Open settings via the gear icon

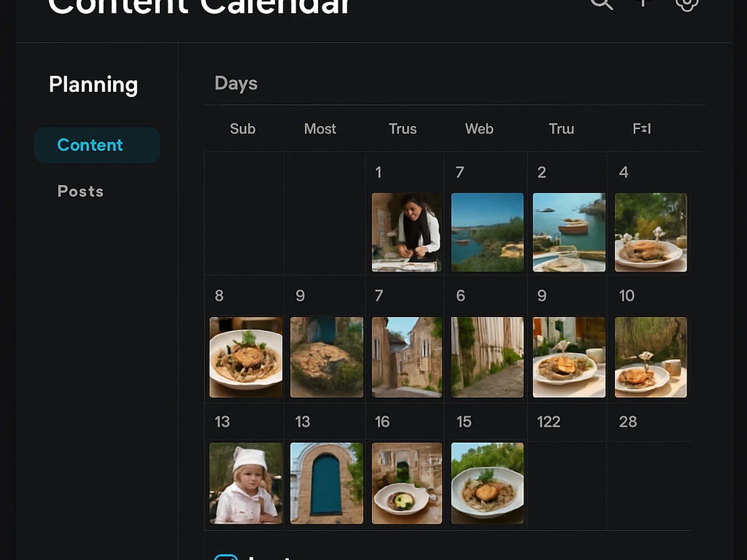tap(687, 4)
